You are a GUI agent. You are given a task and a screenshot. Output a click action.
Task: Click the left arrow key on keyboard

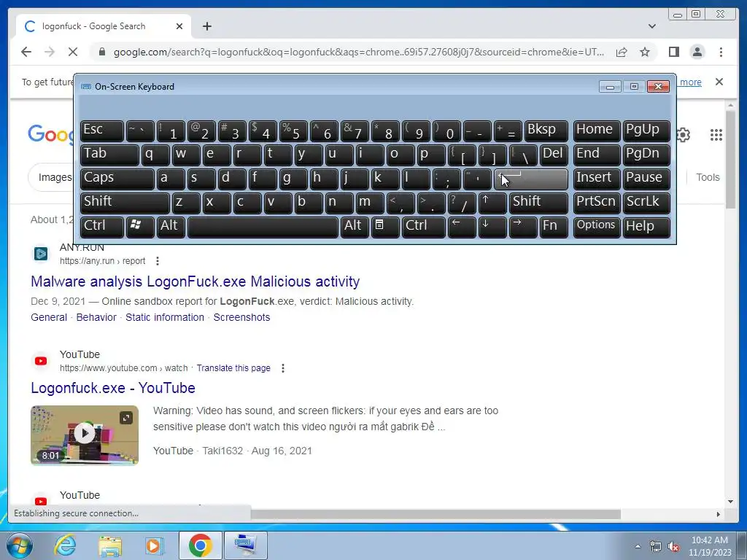(462, 227)
